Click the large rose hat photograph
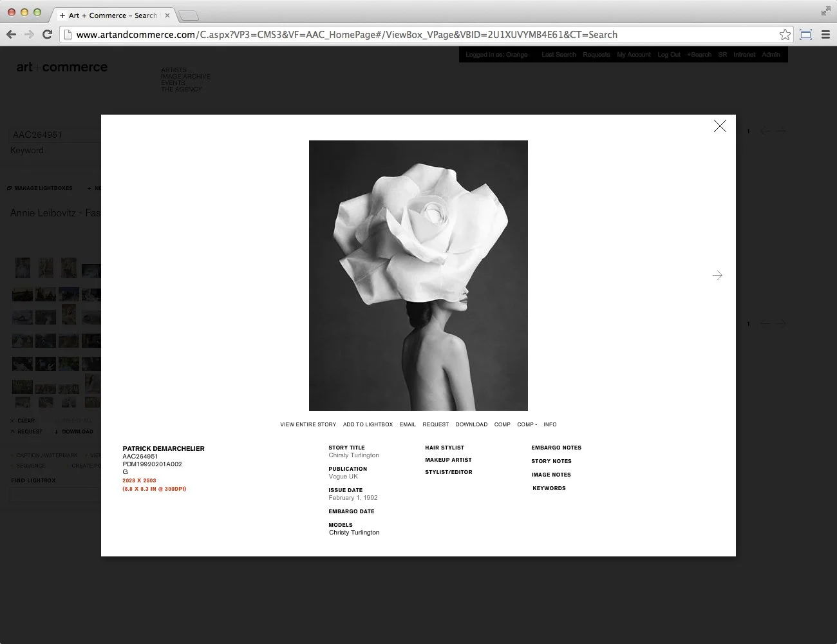837x644 pixels. coord(418,276)
